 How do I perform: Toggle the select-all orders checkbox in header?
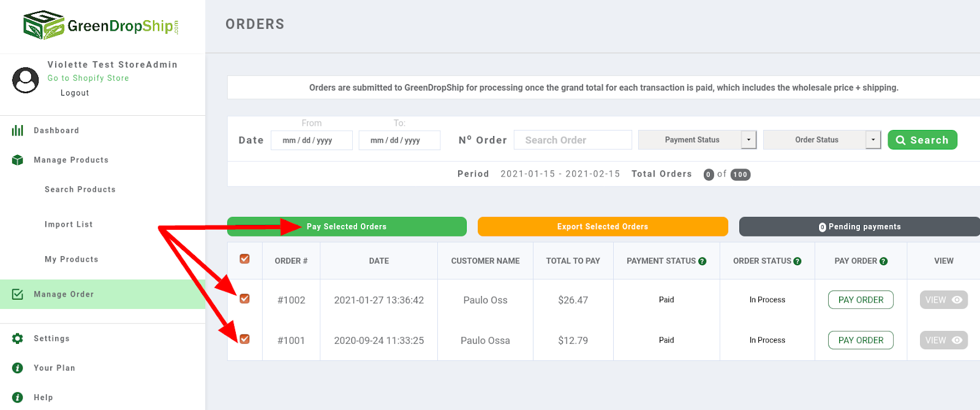pos(244,259)
